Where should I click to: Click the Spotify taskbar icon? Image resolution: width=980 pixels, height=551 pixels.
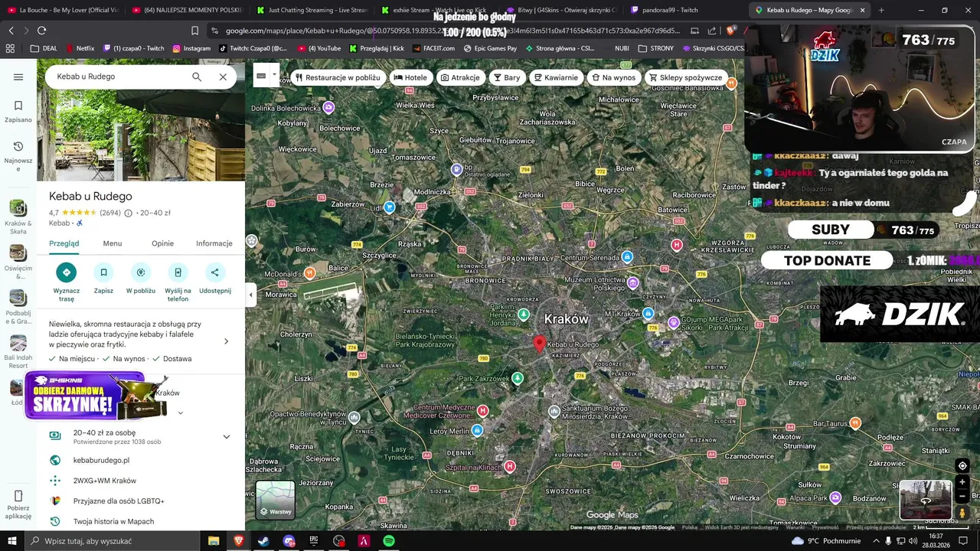click(389, 541)
